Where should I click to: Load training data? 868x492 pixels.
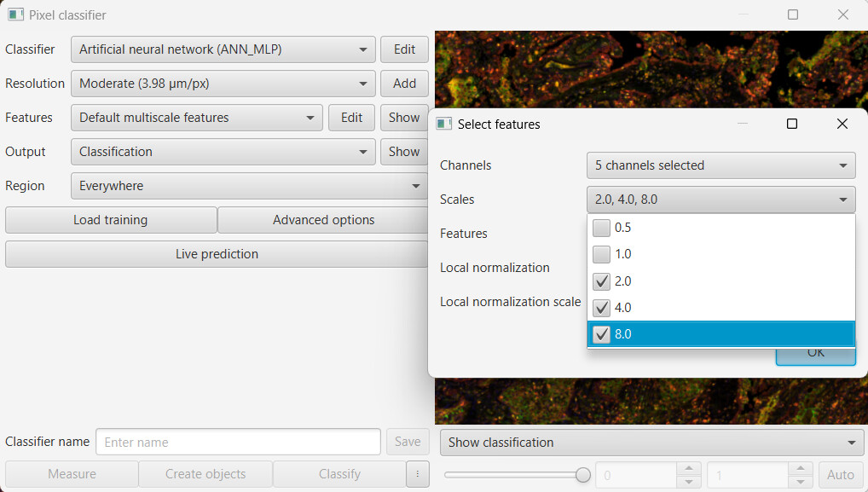pos(110,219)
